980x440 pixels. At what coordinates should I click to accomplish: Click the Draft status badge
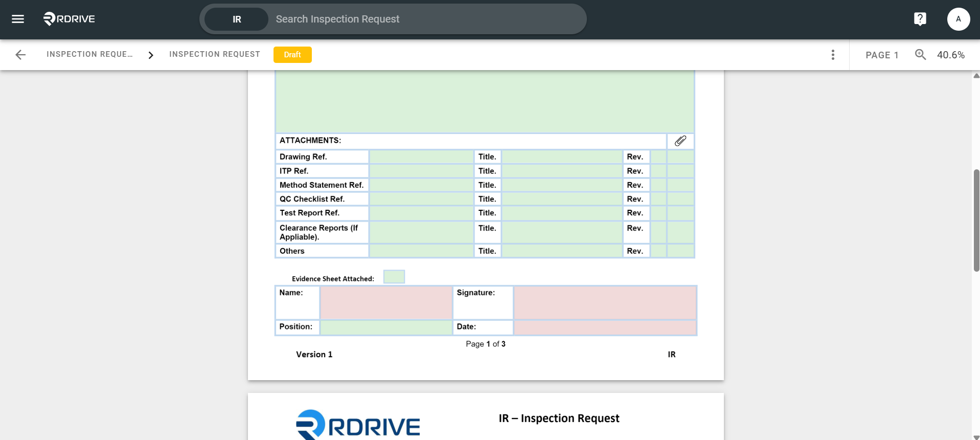(x=292, y=55)
